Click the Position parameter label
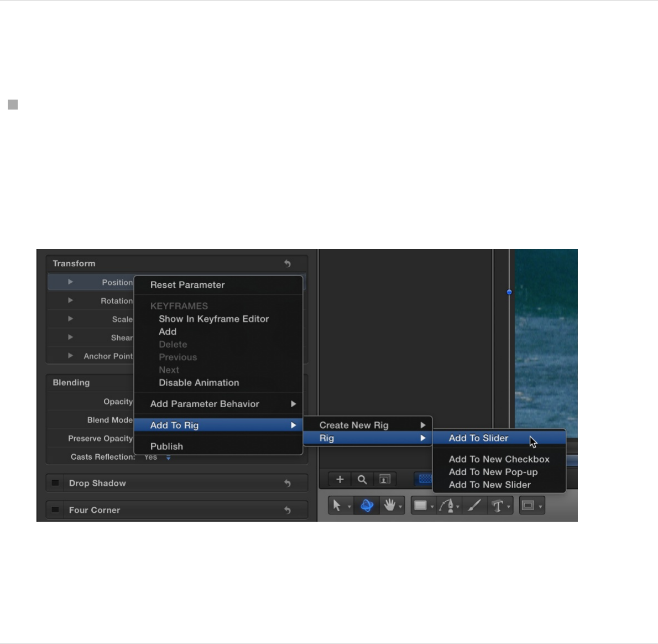This screenshot has height=644, width=658. pos(117,283)
